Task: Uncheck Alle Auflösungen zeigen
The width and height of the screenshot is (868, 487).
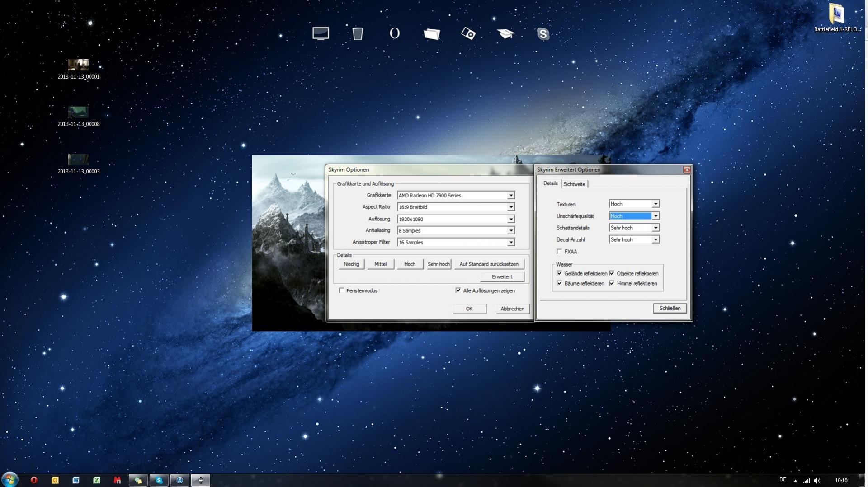Action: click(458, 290)
